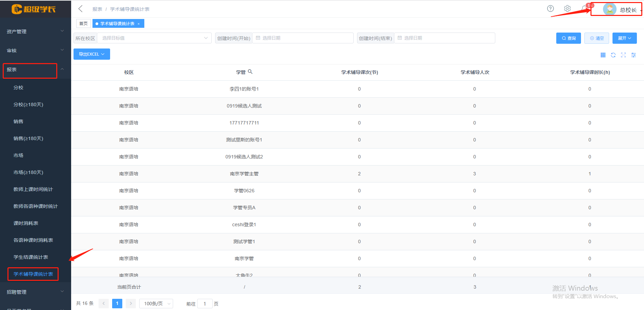Click the help question mark icon
The width and height of the screenshot is (644, 310).
[550, 8]
